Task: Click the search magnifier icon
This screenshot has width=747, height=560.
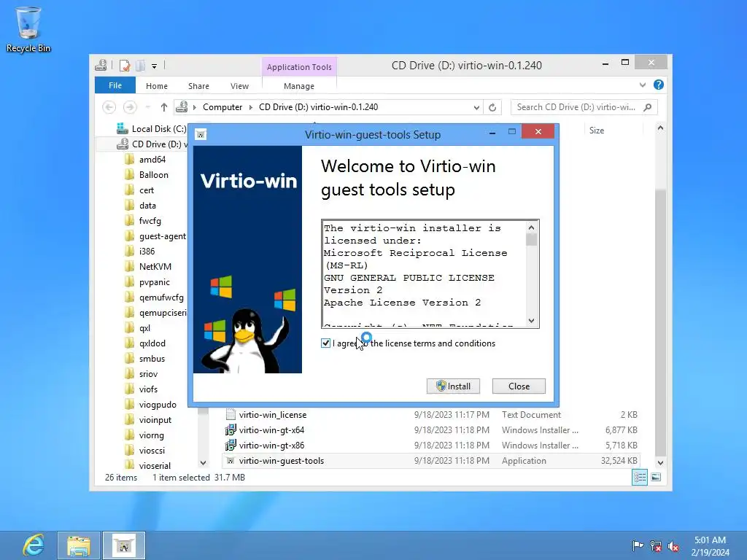Action: [x=648, y=107]
